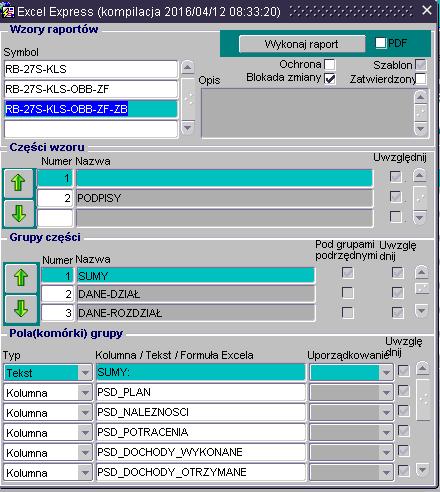Open the Typ dropdown for PSD_PLAN
Viewport: 440px width, 492px height.
click(85, 393)
